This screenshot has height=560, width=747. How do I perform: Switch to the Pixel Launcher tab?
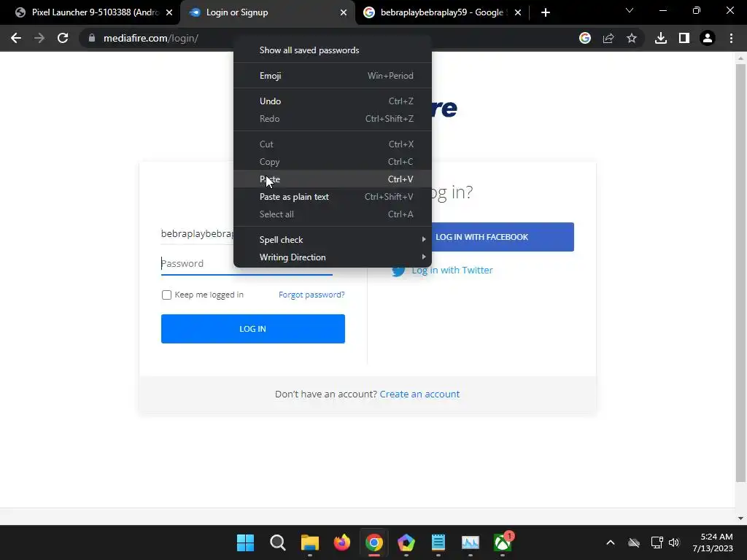90,12
